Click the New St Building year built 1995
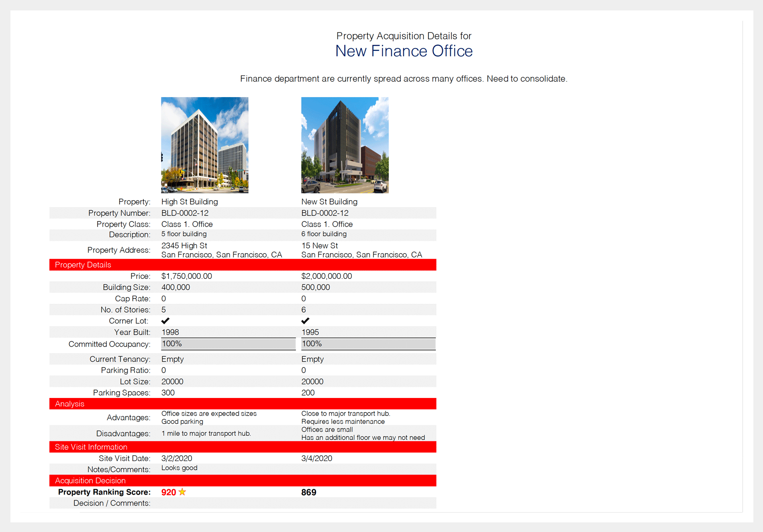The height and width of the screenshot is (532, 763). coord(310,332)
